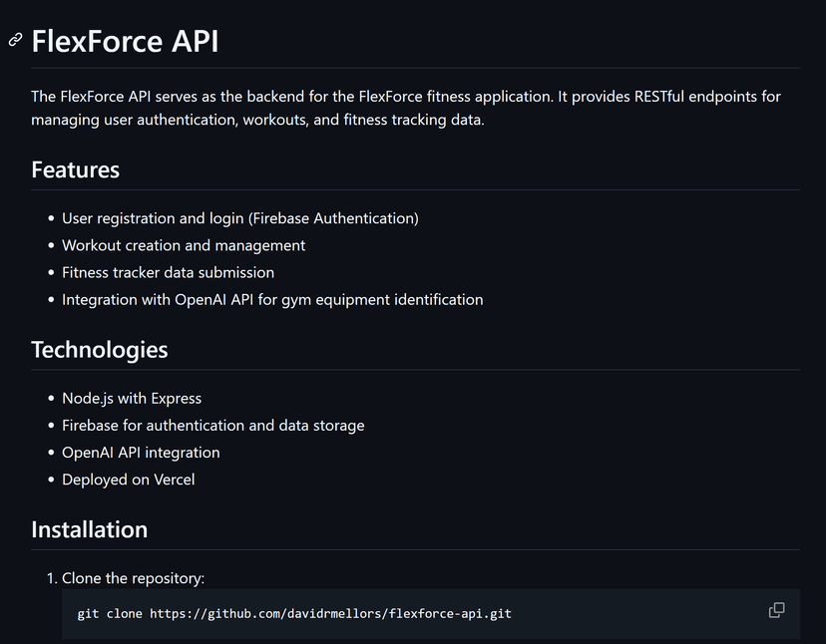Select the Deployed on Vercel list item
Viewport: 826px width, 644px height.
coord(128,479)
